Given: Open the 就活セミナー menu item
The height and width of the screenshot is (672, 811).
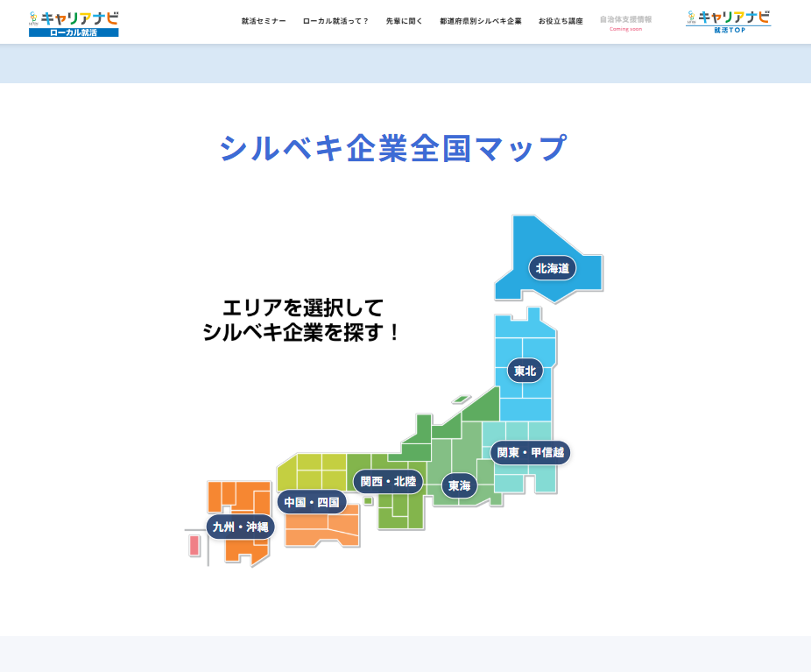Looking at the screenshot, I should (x=264, y=21).
